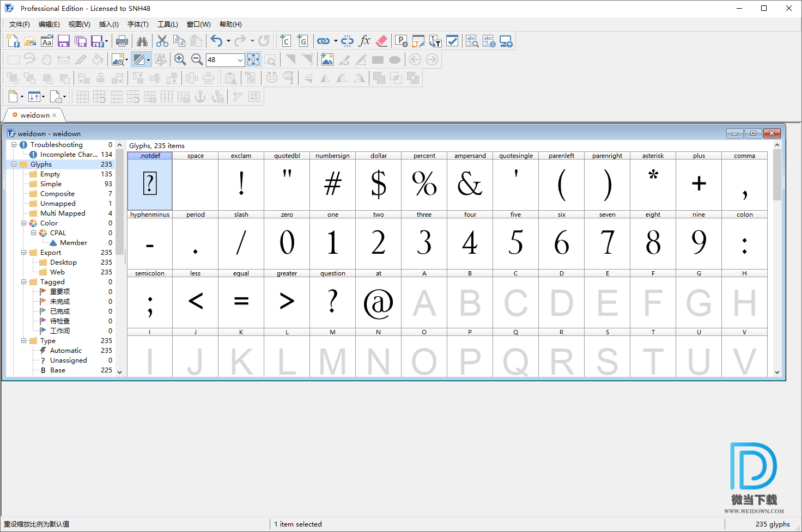This screenshot has width=802, height=532.
Task: Click the toolbar zoom out magnifier
Action: coord(197,59)
